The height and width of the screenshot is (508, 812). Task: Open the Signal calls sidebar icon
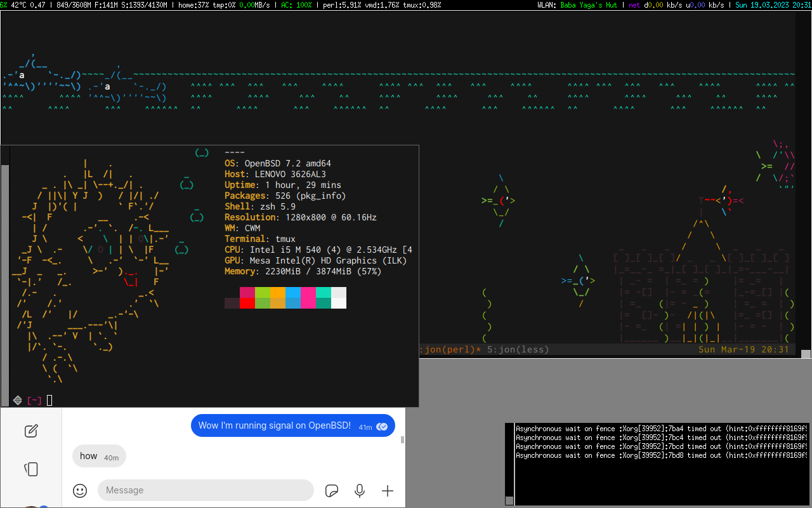coord(31,469)
